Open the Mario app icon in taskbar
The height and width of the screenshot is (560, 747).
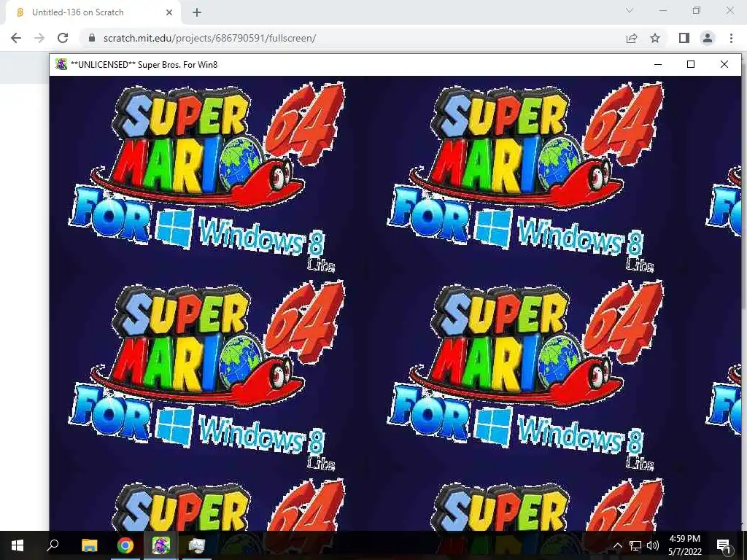point(161,545)
